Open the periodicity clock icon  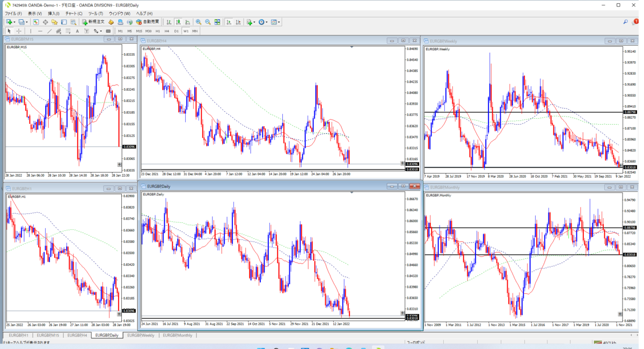point(262,22)
